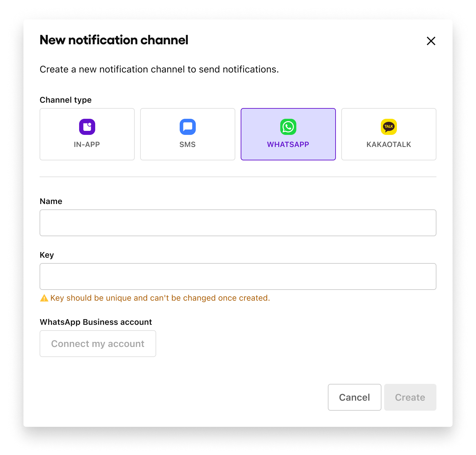
Task: Select the IN-APP channel type label
Action: tap(87, 145)
